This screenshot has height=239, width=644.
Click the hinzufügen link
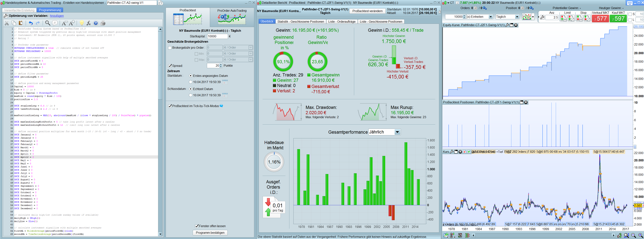coord(57,16)
